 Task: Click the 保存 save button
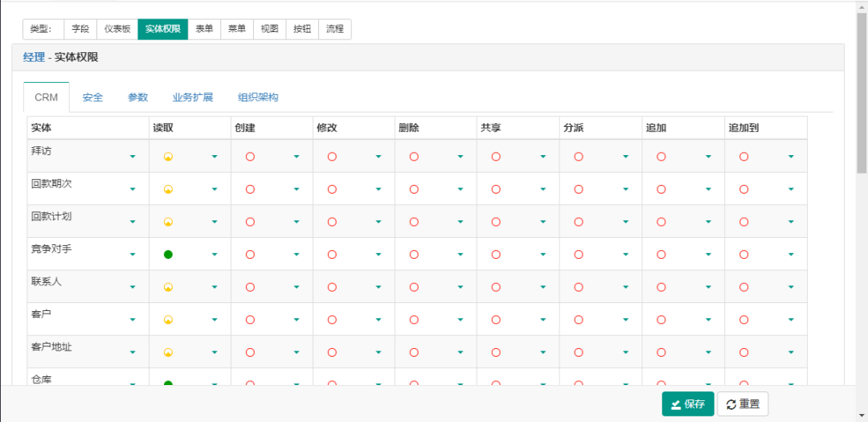(688, 404)
